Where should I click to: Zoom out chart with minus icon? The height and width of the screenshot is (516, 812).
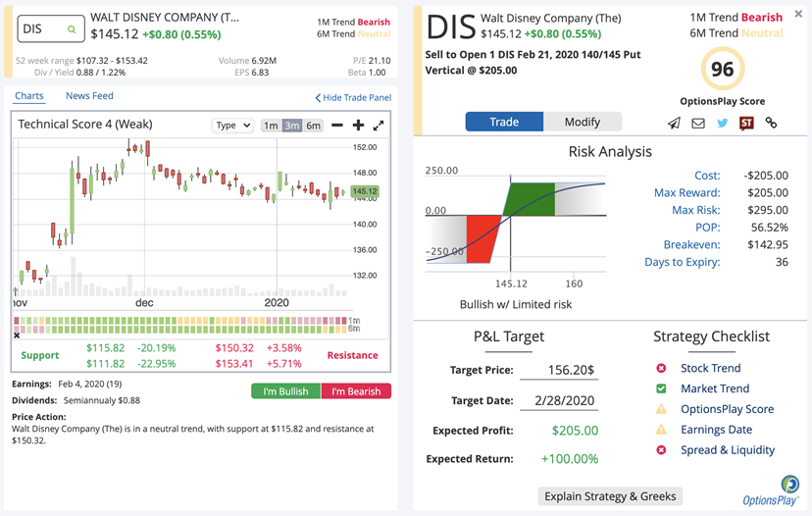tap(337, 125)
